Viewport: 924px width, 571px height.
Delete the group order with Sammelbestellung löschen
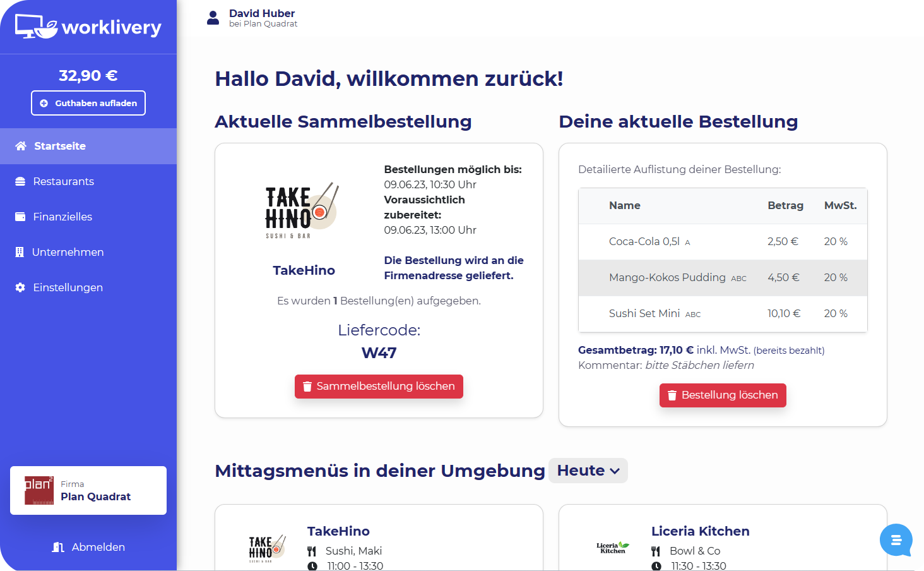tap(379, 387)
